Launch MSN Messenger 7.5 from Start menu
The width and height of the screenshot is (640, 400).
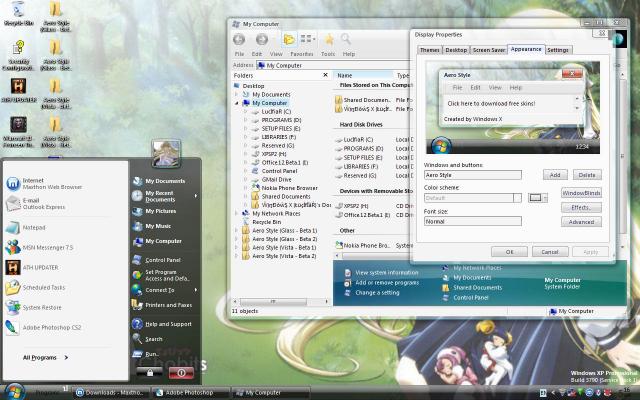[39, 247]
